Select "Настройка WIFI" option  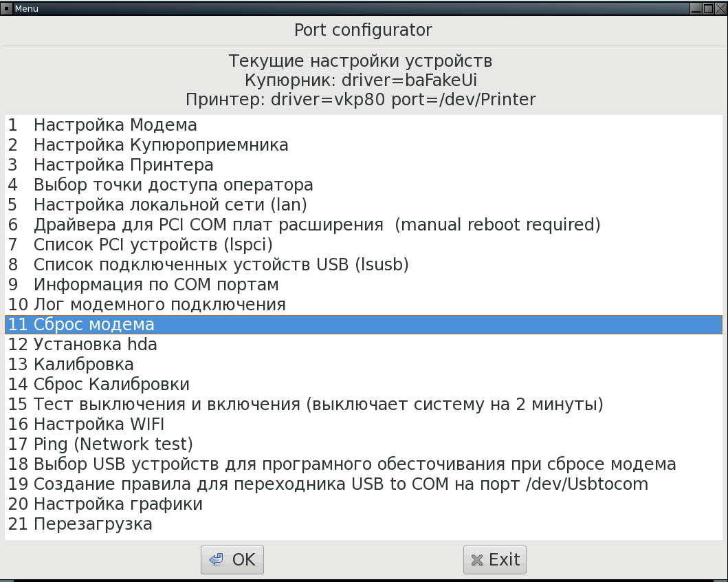98,424
